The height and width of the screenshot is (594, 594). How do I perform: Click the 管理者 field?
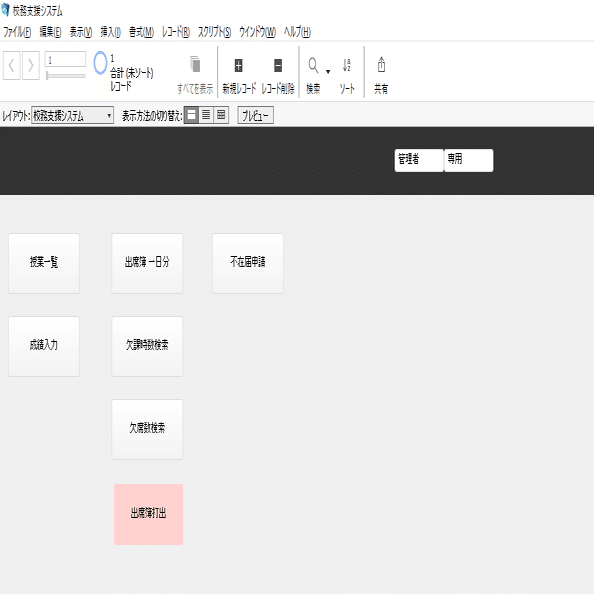click(x=419, y=160)
